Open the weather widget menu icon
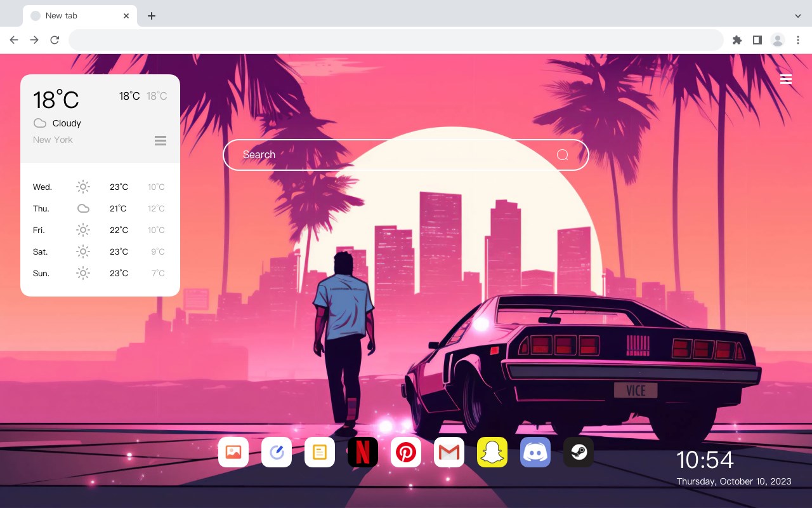 pos(160,140)
